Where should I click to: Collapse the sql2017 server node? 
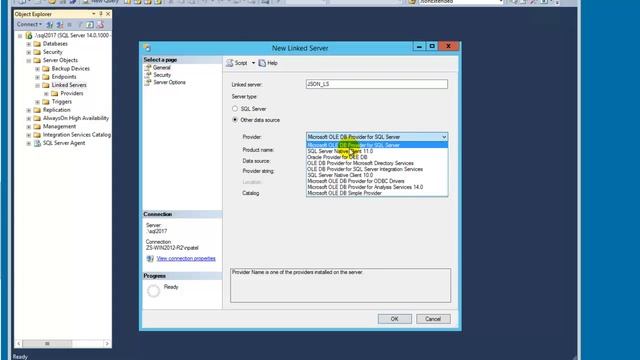tap(20, 36)
